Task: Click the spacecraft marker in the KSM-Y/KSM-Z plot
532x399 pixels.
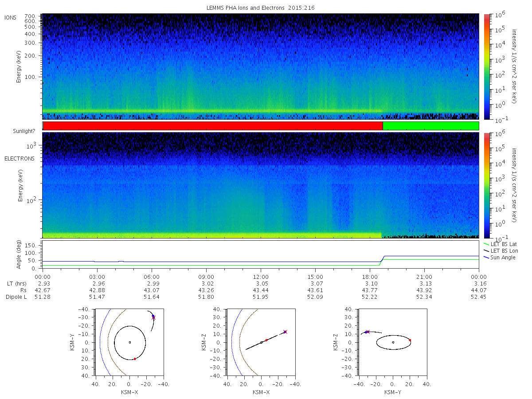Action: (x=367, y=332)
